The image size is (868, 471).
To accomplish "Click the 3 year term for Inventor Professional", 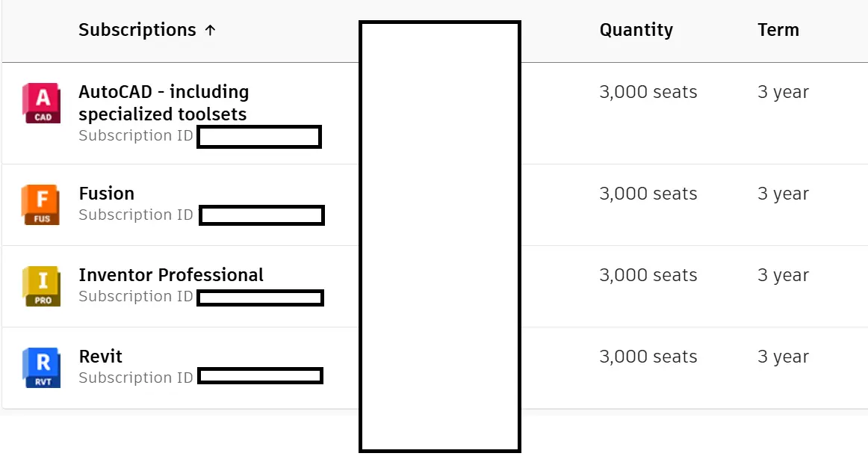I will point(784,275).
